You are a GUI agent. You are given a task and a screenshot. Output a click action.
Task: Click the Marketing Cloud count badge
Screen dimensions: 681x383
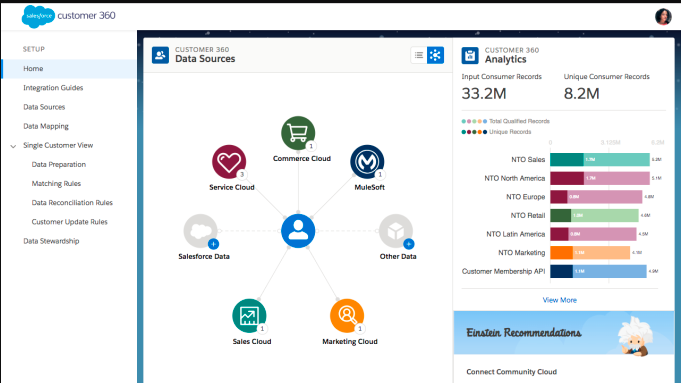click(360, 329)
